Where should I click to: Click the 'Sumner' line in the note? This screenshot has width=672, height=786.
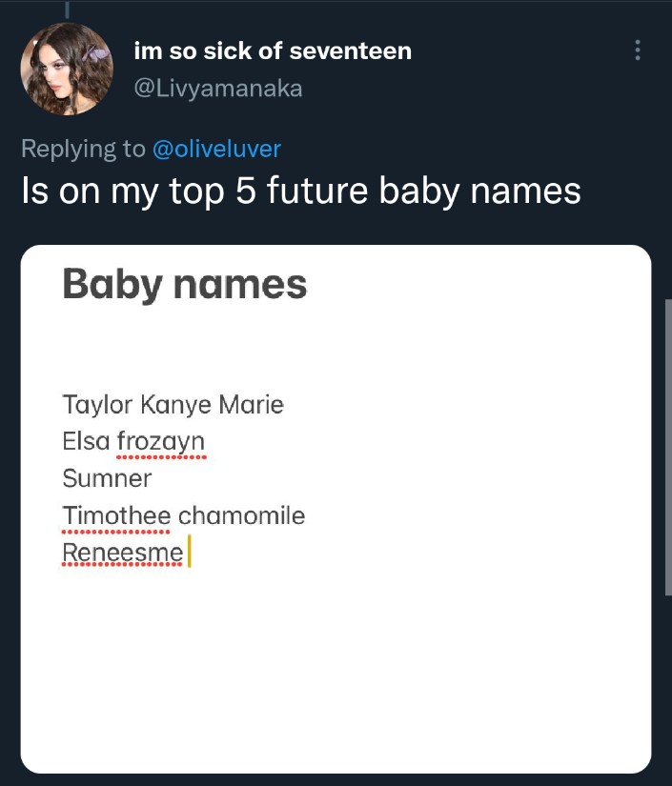coord(107,478)
